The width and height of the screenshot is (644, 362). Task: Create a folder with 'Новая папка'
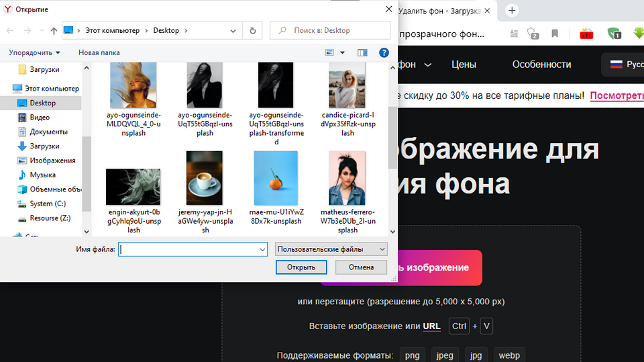coord(99,52)
